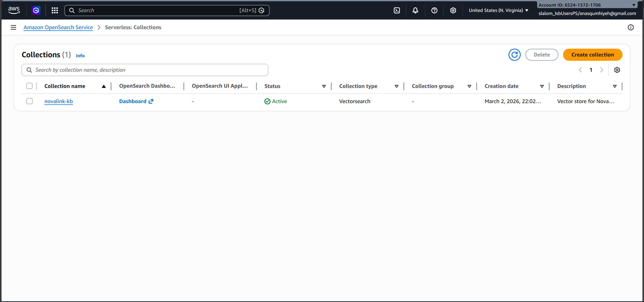Open table preferences gear icon
Image resolution: width=644 pixels, height=302 pixels.
tap(617, 70)
